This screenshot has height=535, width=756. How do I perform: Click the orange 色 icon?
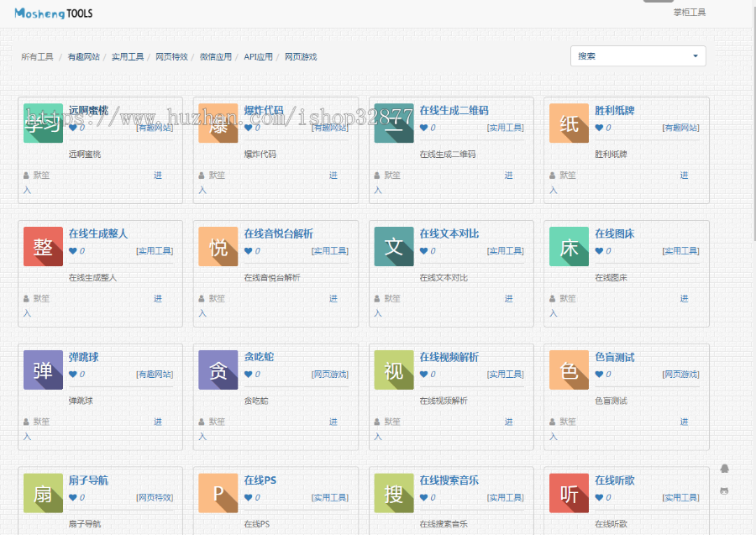pos(569,370)
